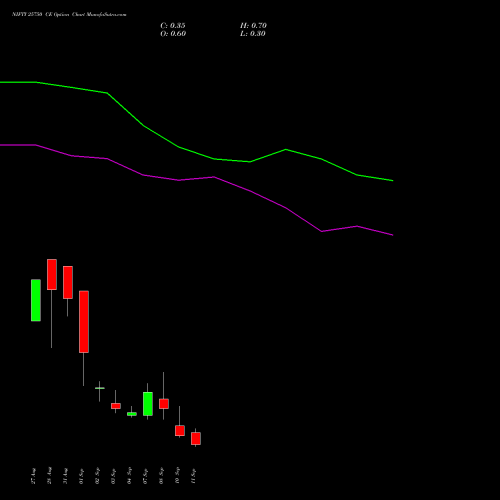Select the high value 'H: 0.70'
Screen dimensions: 500x500
coord(253,26)
